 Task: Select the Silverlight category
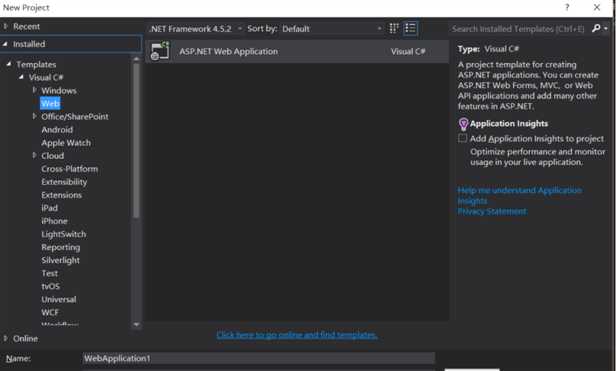60,260
